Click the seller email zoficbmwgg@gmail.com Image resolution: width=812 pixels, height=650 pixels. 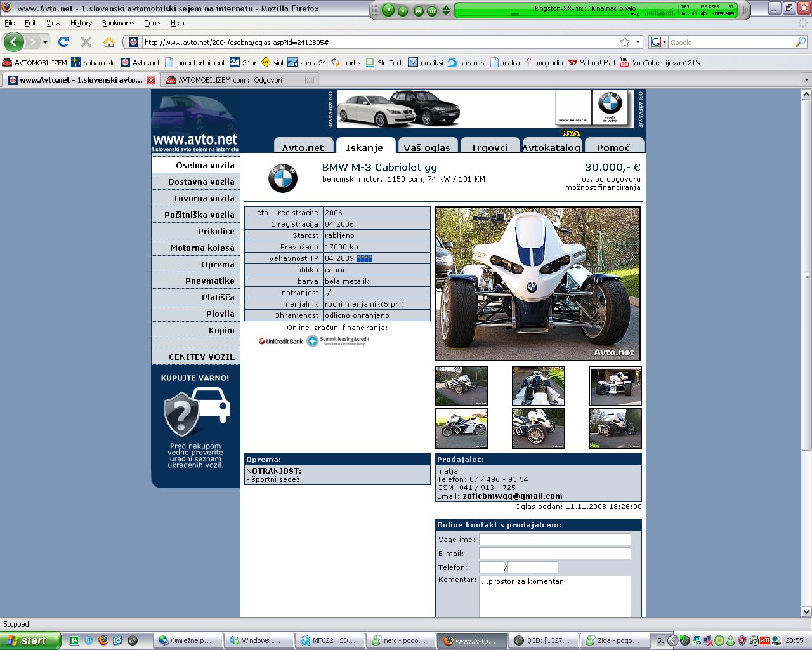(x=513, y=496)
